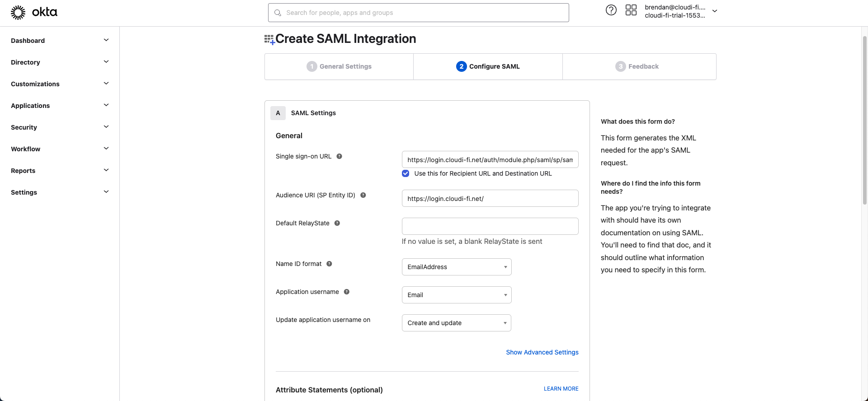Open the Name ID format dropdown
Image resolution: width=868 pixels, height=401 pixels.
[457, 267]
